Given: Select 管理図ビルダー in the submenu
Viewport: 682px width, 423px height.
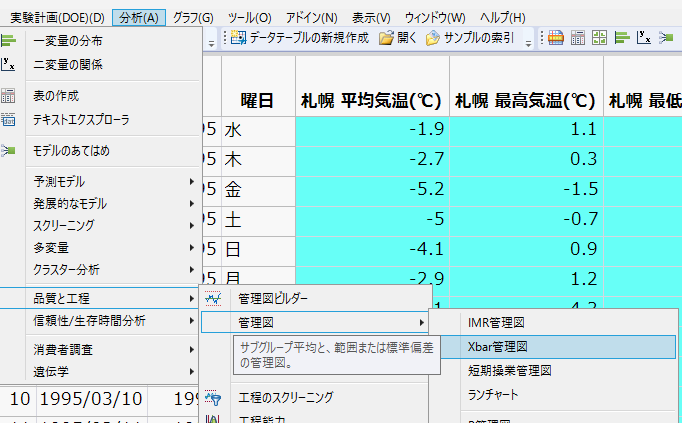Looking at the screenshot, I should 273,299.
